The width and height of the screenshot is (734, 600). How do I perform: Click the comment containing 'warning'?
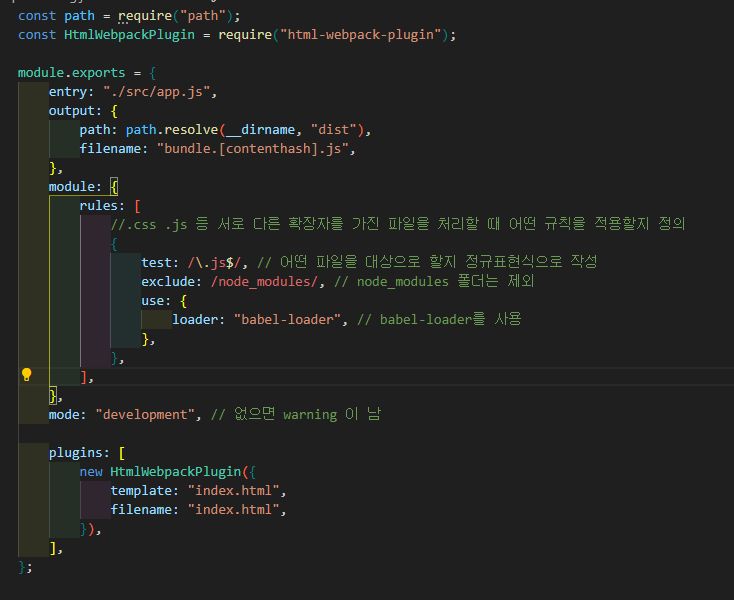pyautogui.click(x=296, y=414)
